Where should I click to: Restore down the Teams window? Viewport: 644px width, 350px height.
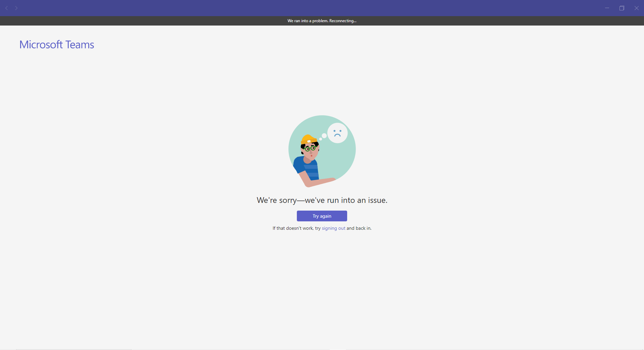pyautogui.click(x=622, y=8)
